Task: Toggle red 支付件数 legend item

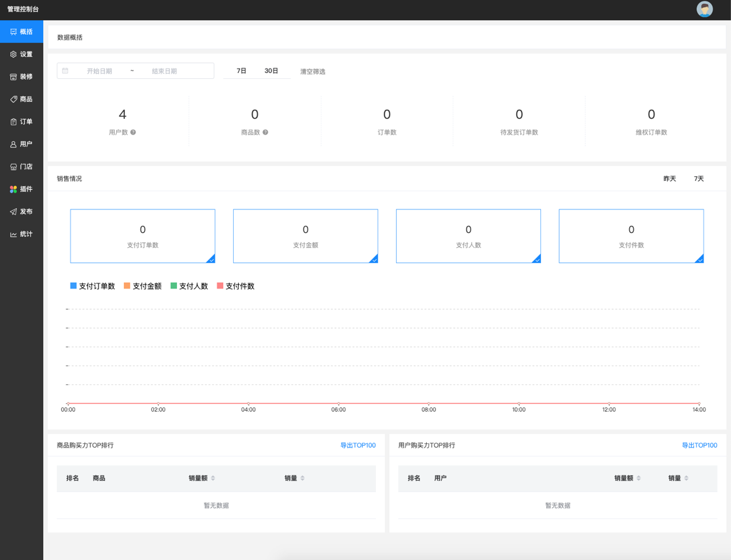Action: click(236, 286)
